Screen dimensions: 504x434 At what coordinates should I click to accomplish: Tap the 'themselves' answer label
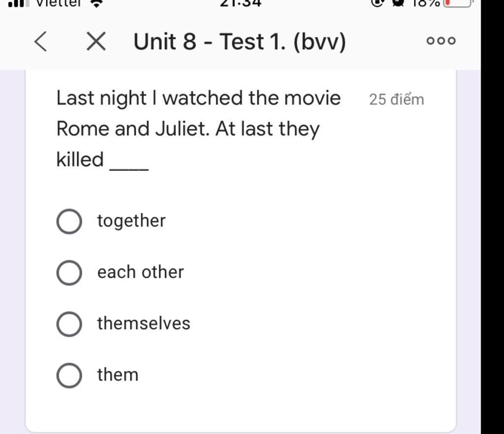[x=144, y=323]
